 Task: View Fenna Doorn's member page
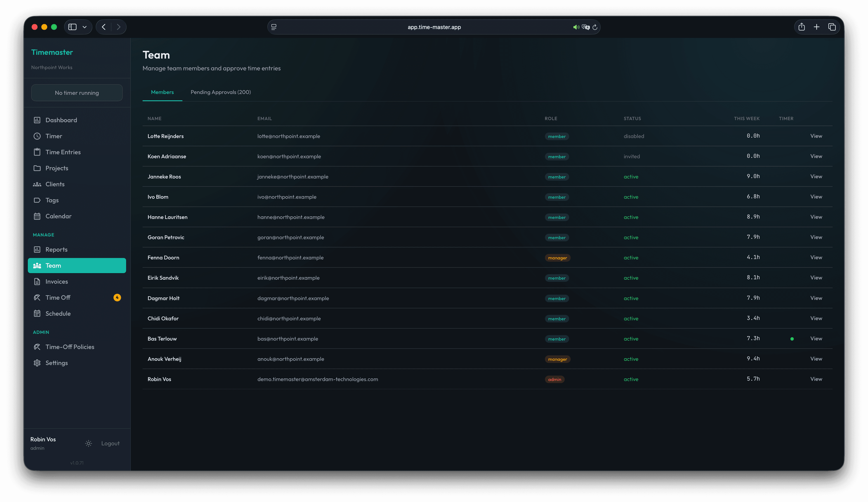816,257
